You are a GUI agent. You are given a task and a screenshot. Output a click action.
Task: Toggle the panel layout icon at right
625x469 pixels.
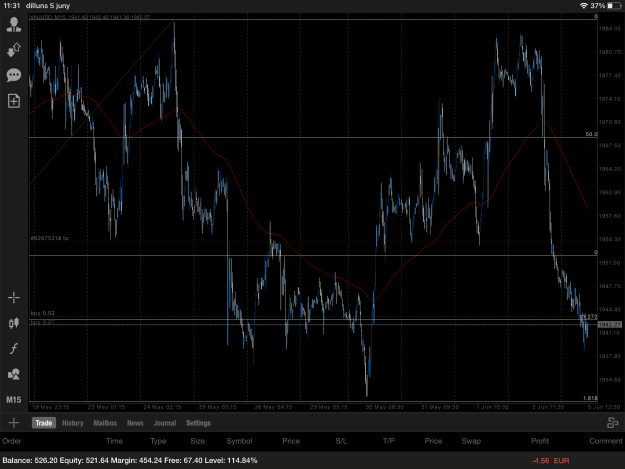612,423
